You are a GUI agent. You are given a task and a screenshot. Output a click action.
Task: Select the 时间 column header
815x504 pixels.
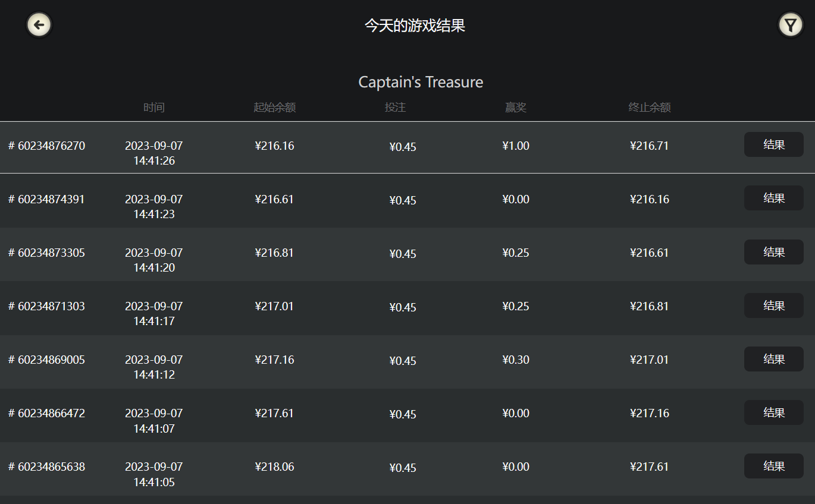154,108
